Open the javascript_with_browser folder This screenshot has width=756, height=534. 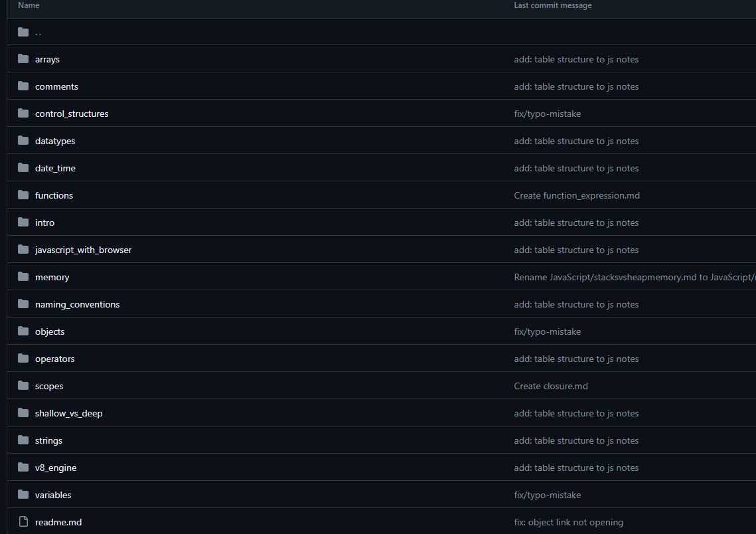coord(83,250)
